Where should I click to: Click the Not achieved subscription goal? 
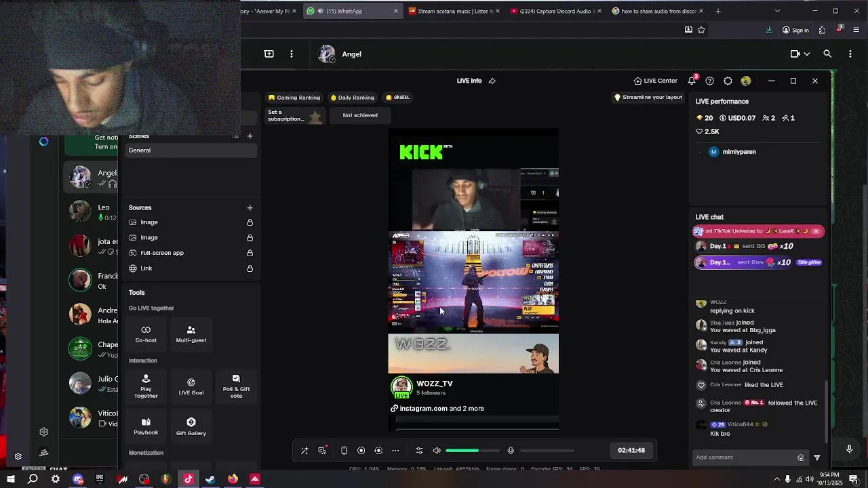[360, 115]
